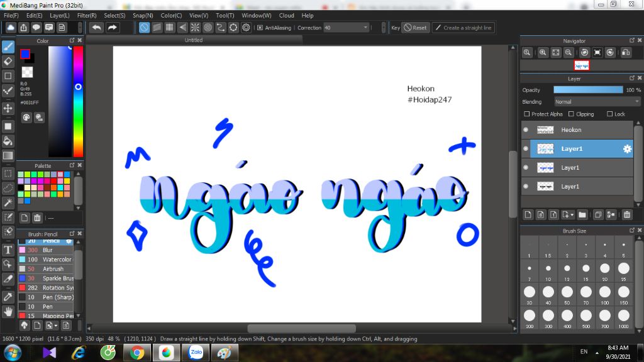Open the Snap menu
The width and height of the screenshot is (644, 362).
click(143, 15)
